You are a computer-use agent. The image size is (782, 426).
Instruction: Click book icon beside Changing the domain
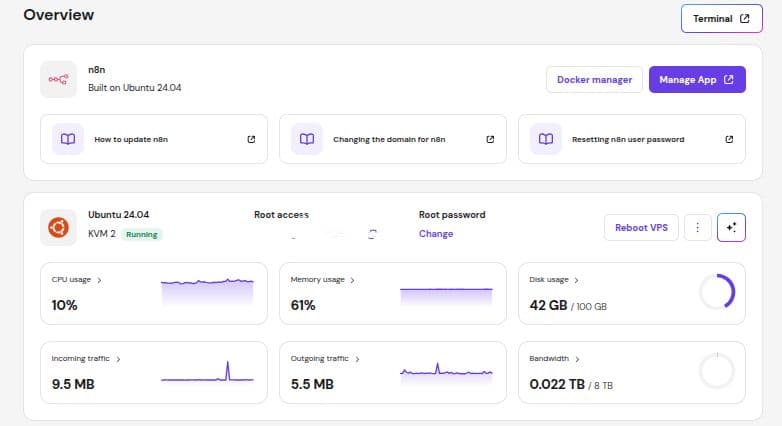[307, 139]
